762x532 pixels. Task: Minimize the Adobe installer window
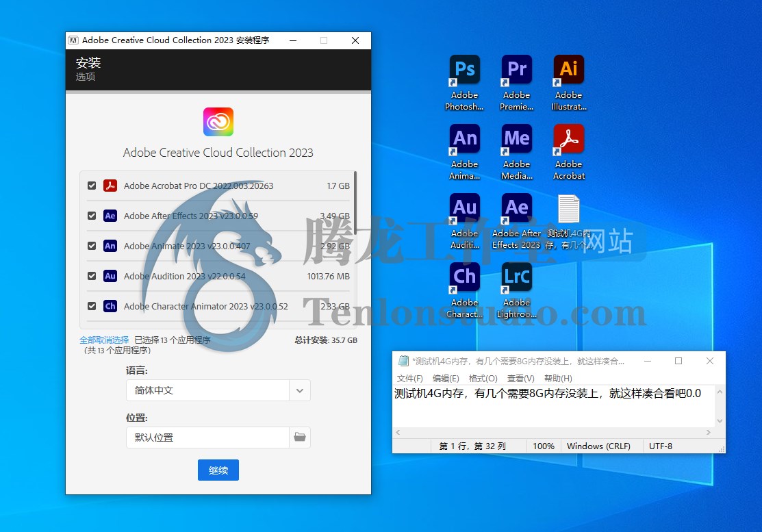click(x=293, y=40)
